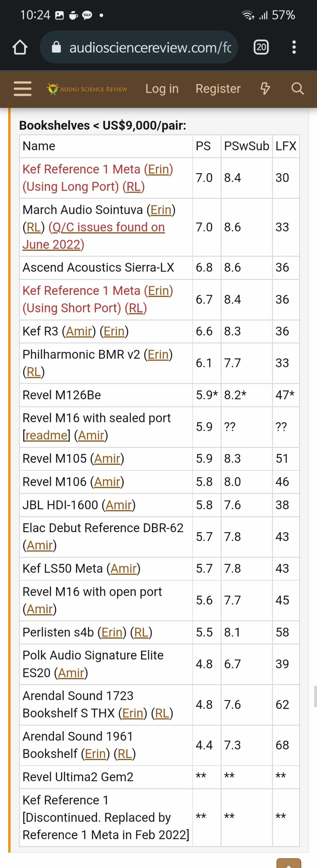Open RL link for Perlisten s4b
Screen dimensions: 317x868
coord(141,632)
